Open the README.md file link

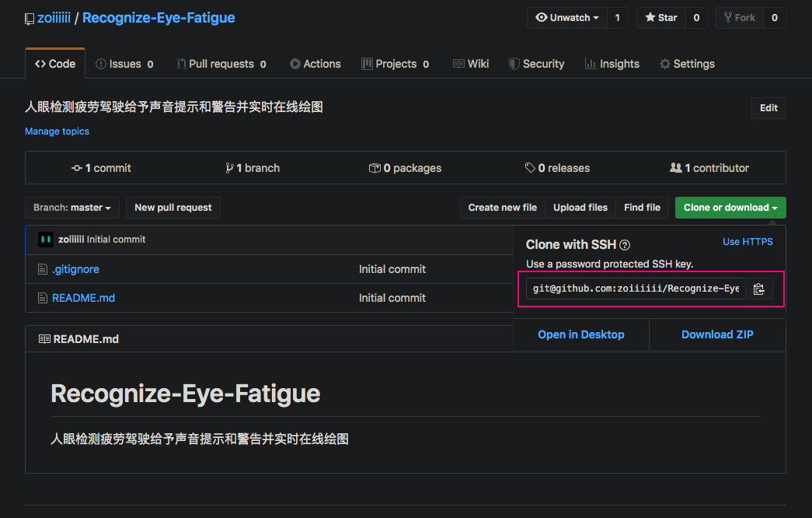83,298
